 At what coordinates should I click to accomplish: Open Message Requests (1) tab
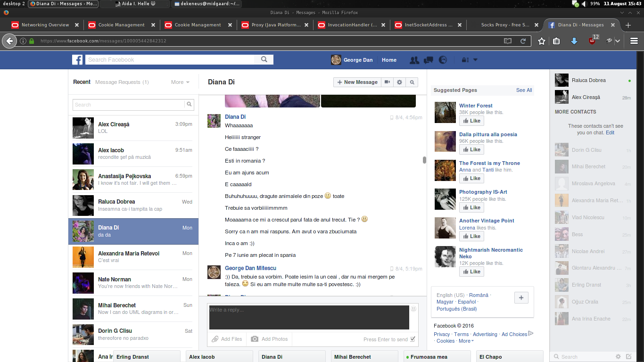coord(122,82)
